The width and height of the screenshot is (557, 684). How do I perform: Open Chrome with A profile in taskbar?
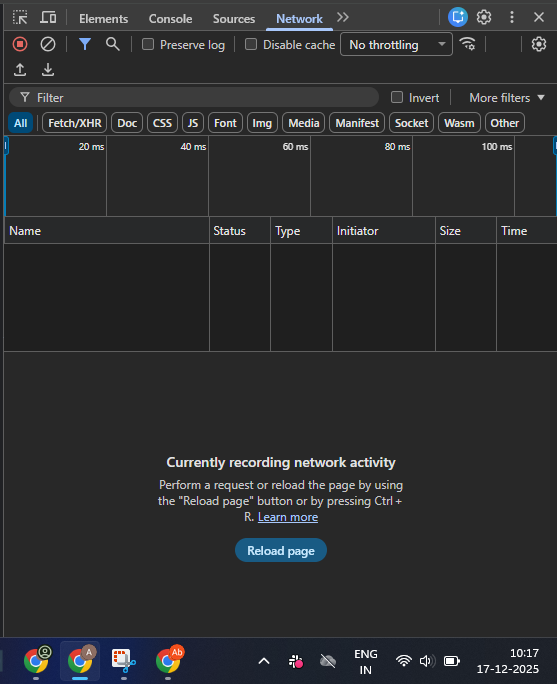pos(80,660)
